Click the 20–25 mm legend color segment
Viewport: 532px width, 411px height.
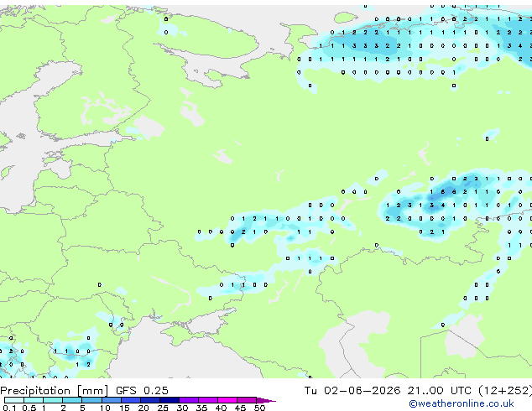(149, 400)
